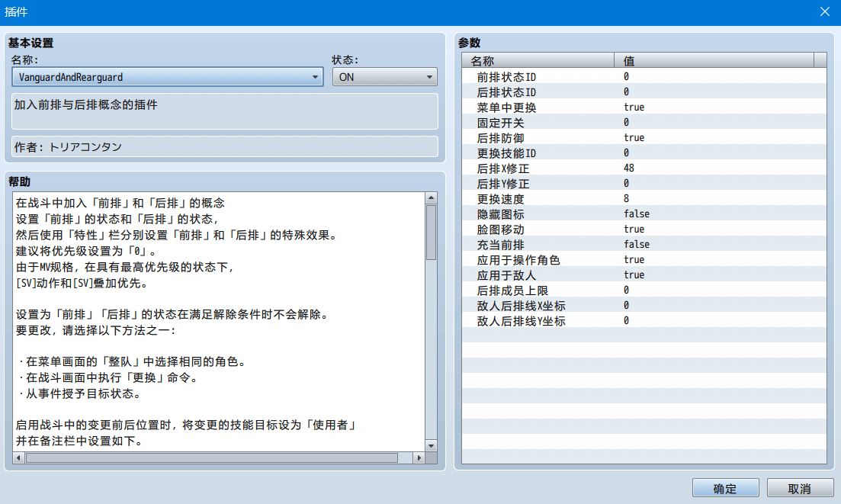Screen dimensions: 841x504
Task: Click the vertical scrollbar thumb in help
Action: (432, 232)
